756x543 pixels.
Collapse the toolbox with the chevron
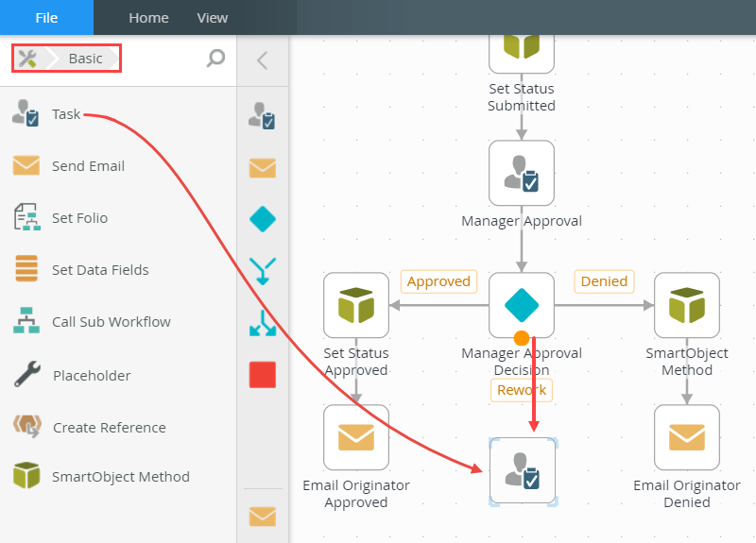(263, 60)
